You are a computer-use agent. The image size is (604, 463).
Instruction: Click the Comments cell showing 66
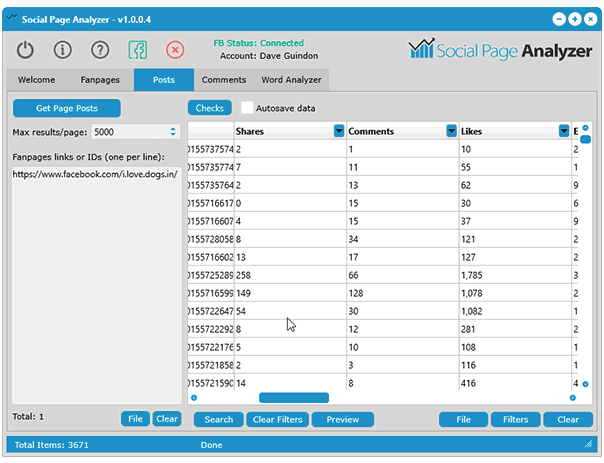[403, 275]
